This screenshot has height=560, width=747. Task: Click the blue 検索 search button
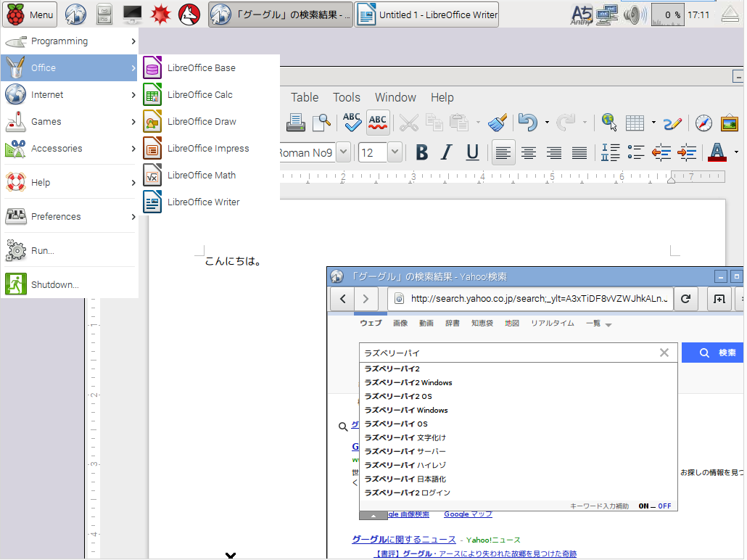[x=713, y=353]
